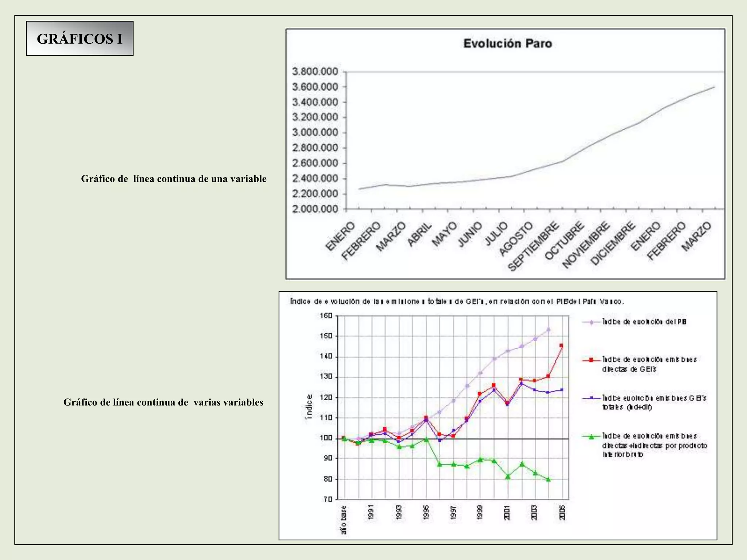This screenshot has width=747, height=560.
Task: Click the red emisiones directas legend marker
Action: point(591,360)
